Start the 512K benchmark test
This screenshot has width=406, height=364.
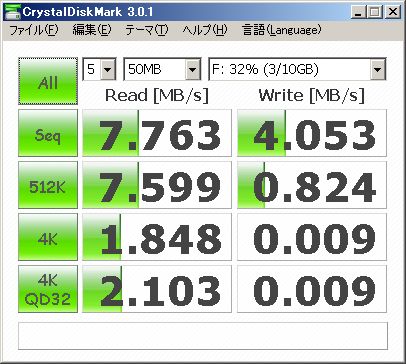point(48,185)
